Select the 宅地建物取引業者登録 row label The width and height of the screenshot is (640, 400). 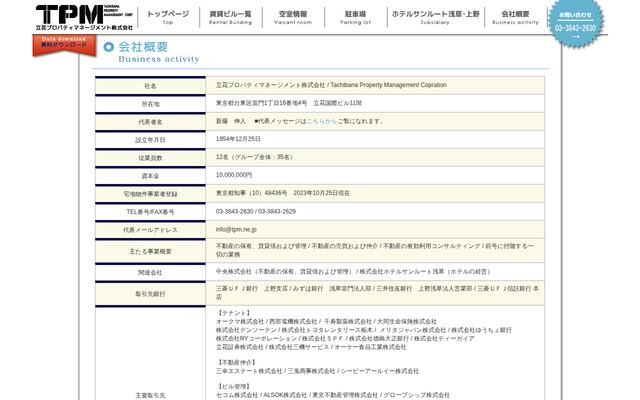pyautogui.click(x=150, y=194)
